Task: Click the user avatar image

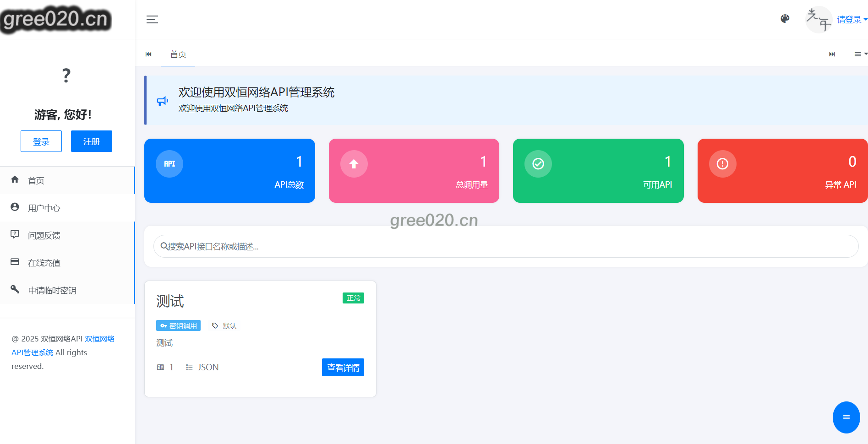Action: (819, 20)
